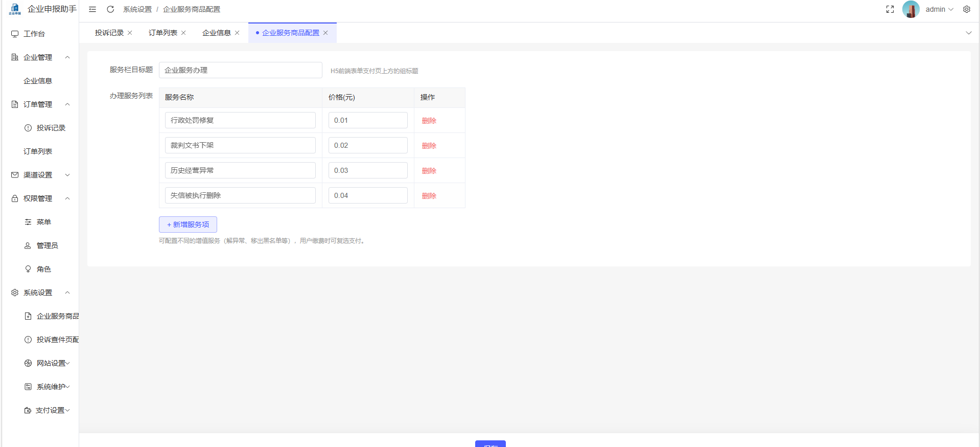Open the settings gear in the header
The width and height of the screenshot is (980, 447).
click(x=967, y=9)
